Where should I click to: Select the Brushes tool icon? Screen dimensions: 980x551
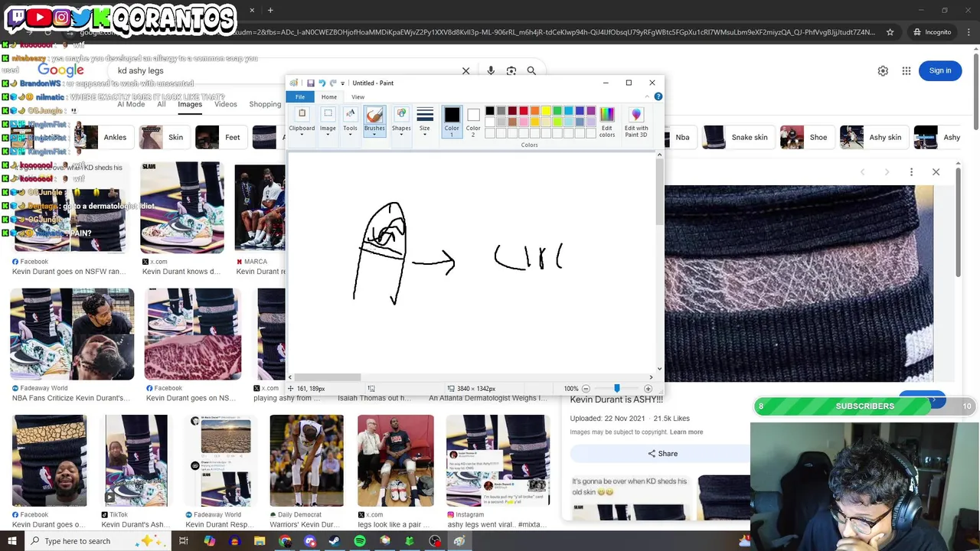pos(374,115)
